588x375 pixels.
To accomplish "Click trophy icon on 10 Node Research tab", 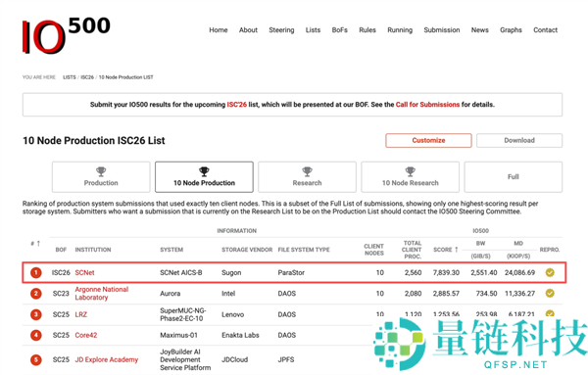I will (x=411, y=171).
